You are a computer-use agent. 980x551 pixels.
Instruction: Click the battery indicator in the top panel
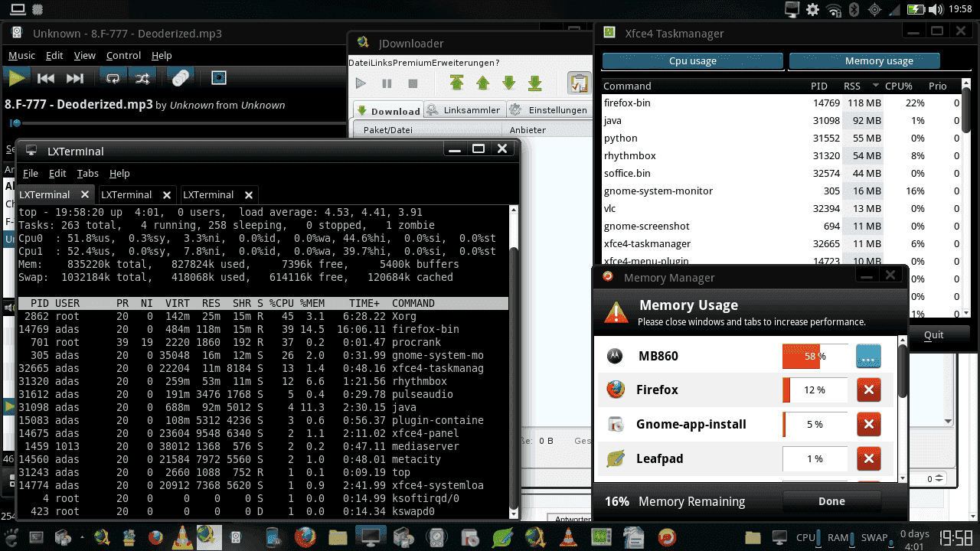tap(916, 9)
